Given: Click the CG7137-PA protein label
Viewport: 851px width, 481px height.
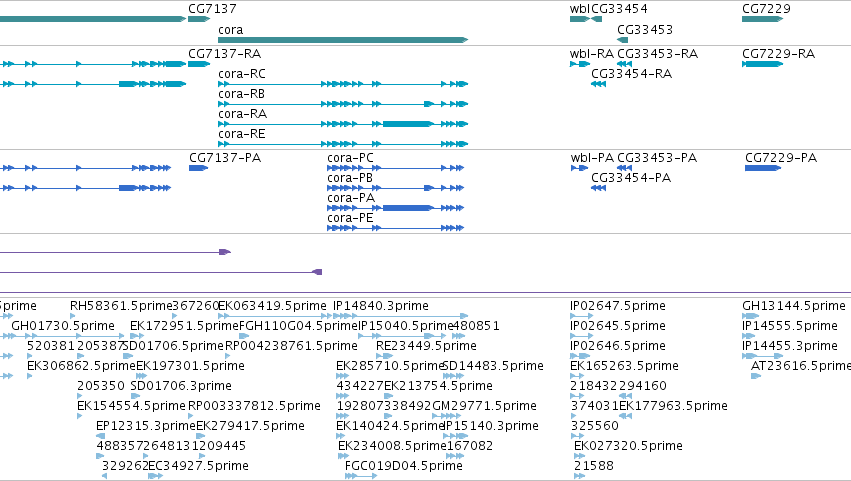Looking at the screenshot, I should pyautogui.click(x=225, y=157).
